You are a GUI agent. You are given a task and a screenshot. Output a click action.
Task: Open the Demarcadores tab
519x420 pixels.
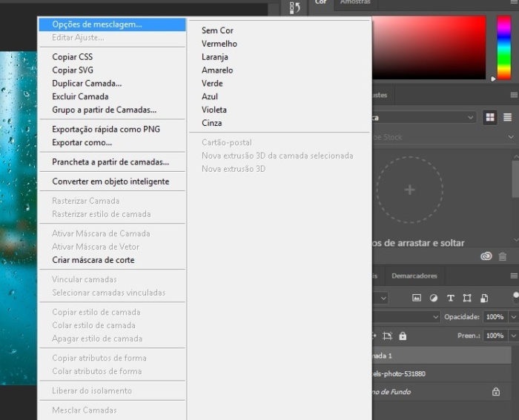[x=414, y=276]
